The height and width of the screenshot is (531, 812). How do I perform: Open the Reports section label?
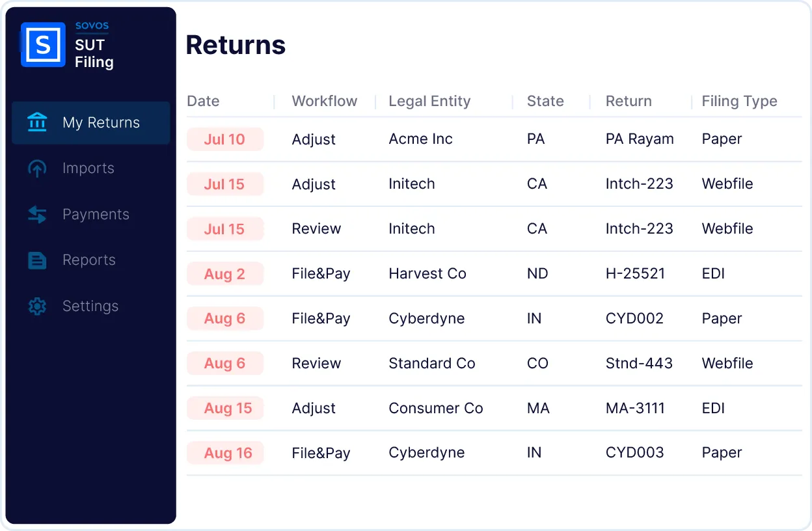tap(88, 260)
